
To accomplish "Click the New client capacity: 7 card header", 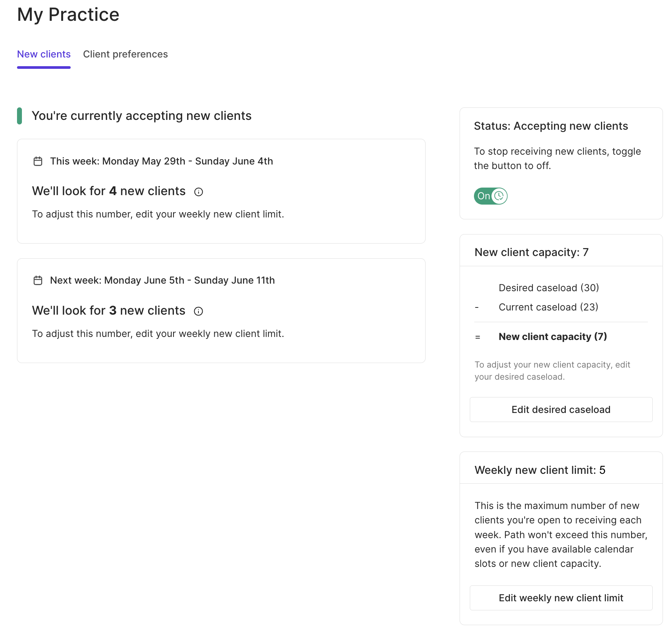I will 531,252.
